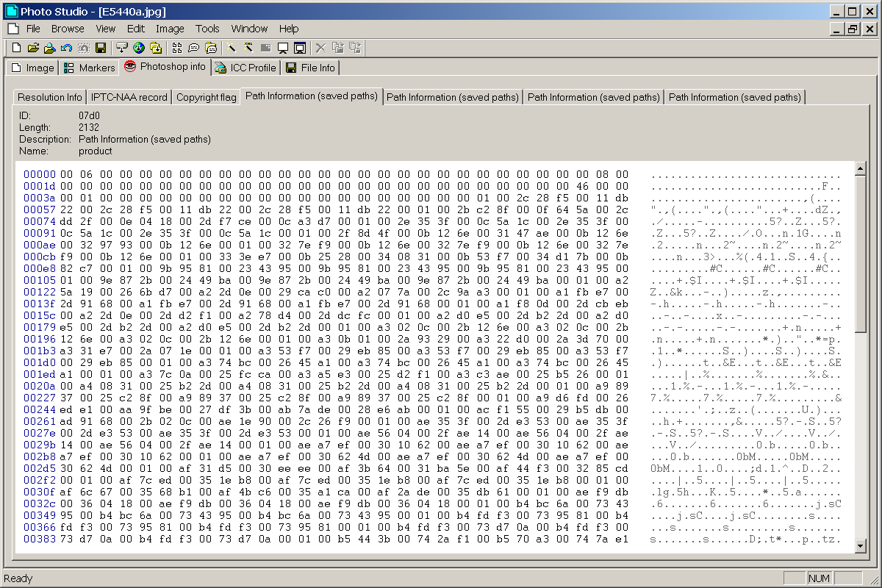Click the hex view scroll down arrow
This screenshot has height=588, width=882.
point(860,546)
